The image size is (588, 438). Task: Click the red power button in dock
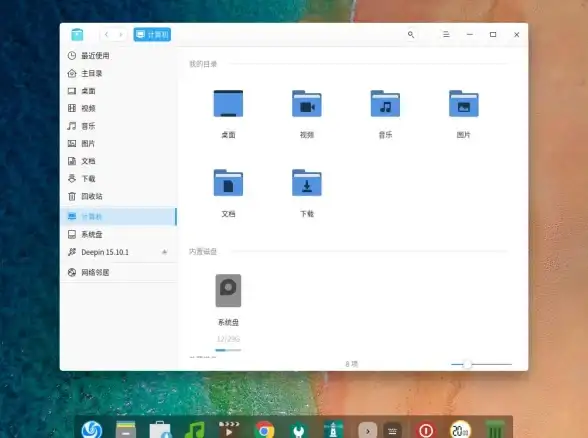(x=426, y=430)
